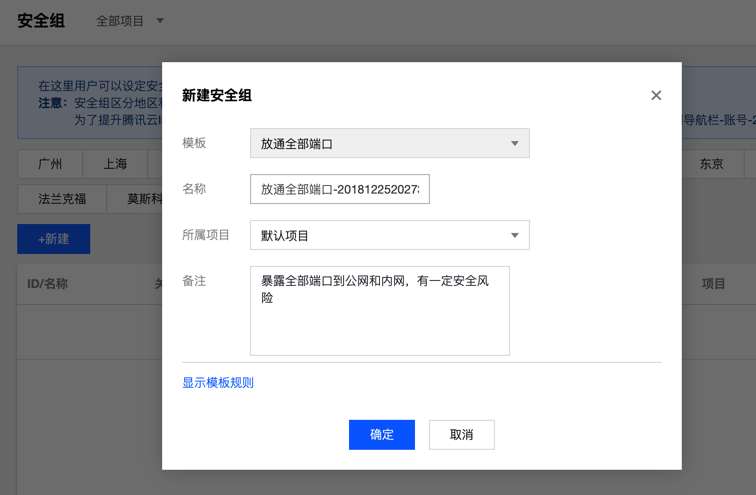Open the 全部项目 project filter dropdown

coord(130,21)
